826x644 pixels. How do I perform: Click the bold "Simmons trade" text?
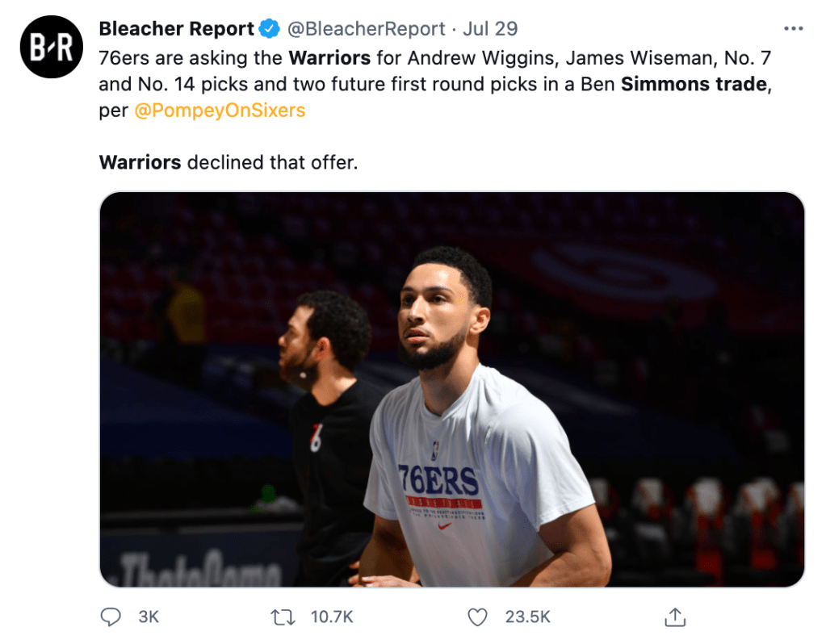694,84
